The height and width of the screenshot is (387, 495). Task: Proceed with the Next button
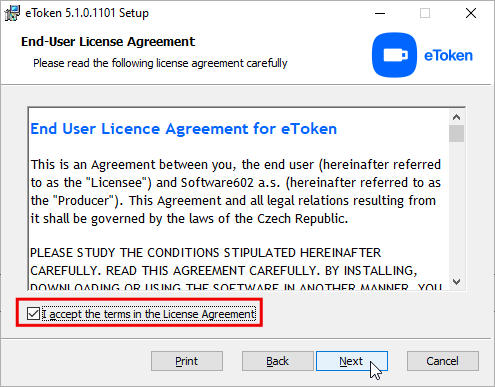352,361
